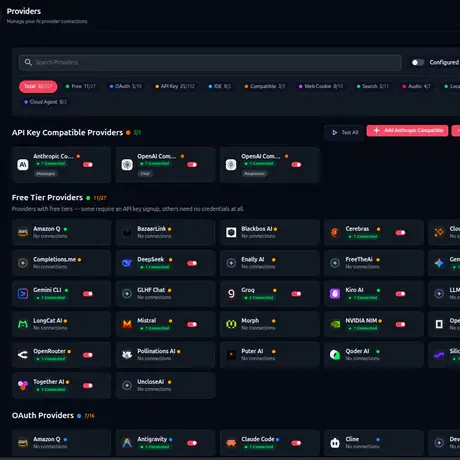Toggle the Anthropic Compatible provider switch
The height and width of the screenshot is (460, 460).
88,164
